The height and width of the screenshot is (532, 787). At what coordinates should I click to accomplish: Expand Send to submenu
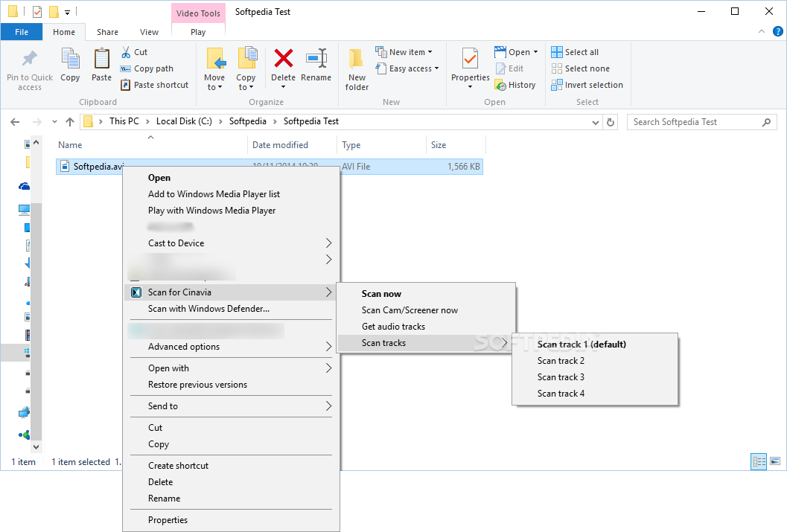[232, 406]
